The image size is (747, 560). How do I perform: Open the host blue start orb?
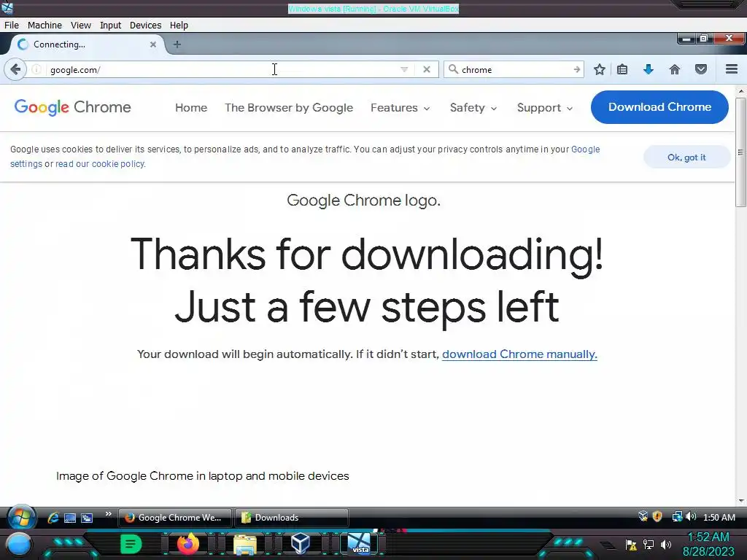point(18,544)
